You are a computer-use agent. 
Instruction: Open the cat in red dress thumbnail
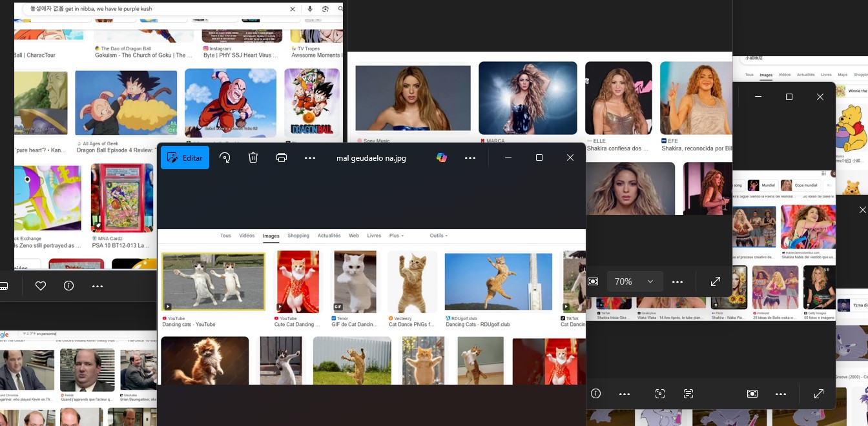(x=298, y=281)
